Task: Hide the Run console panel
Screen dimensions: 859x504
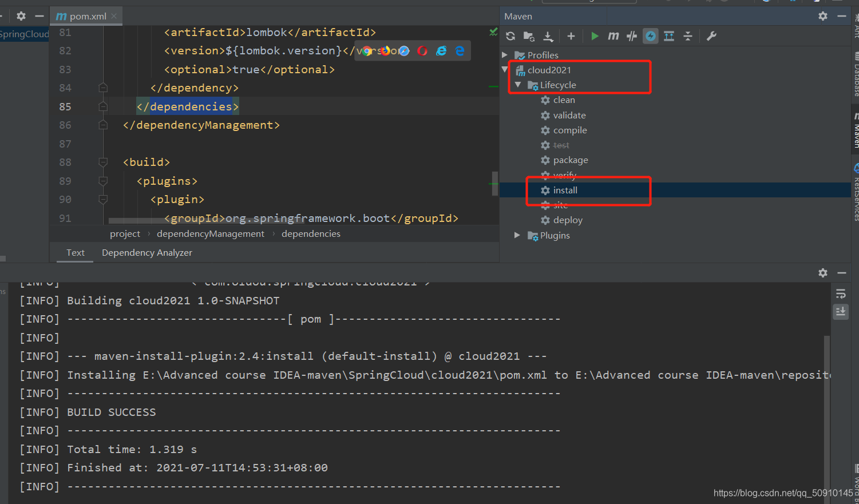Action: pos(842,273)
